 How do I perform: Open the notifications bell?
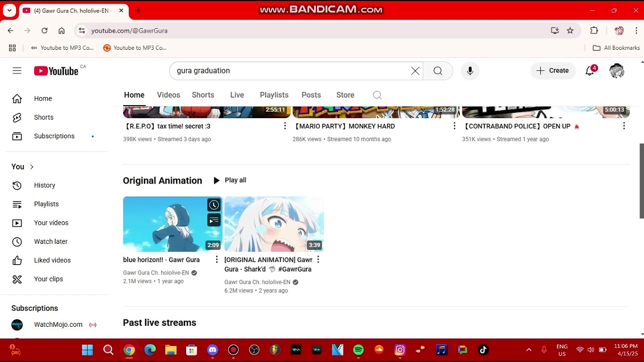click(x=590, y=71)
